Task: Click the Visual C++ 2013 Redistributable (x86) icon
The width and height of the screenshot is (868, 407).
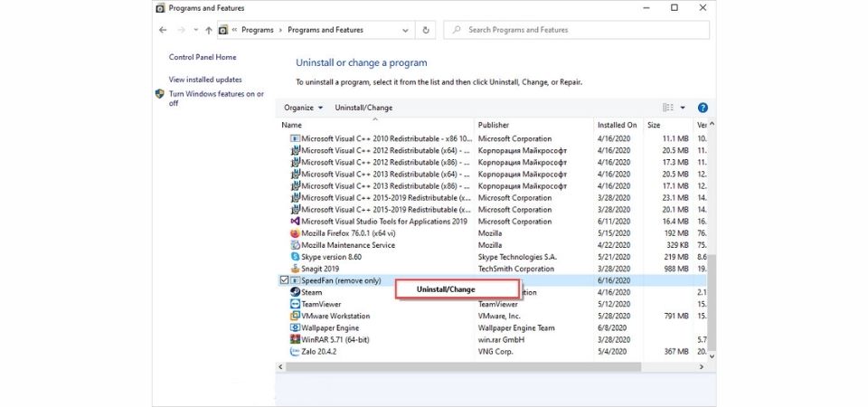Action: pos(295,185)
